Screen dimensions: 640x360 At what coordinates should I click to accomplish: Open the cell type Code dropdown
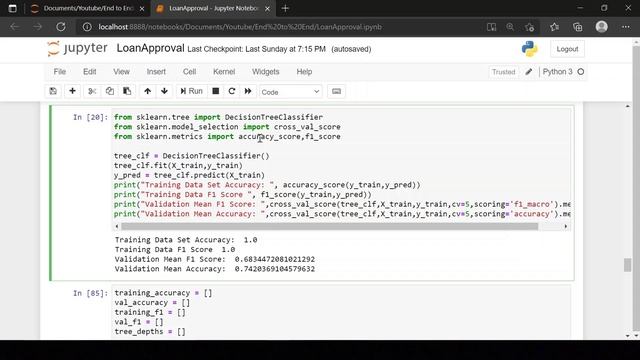(x=290, y=92)
